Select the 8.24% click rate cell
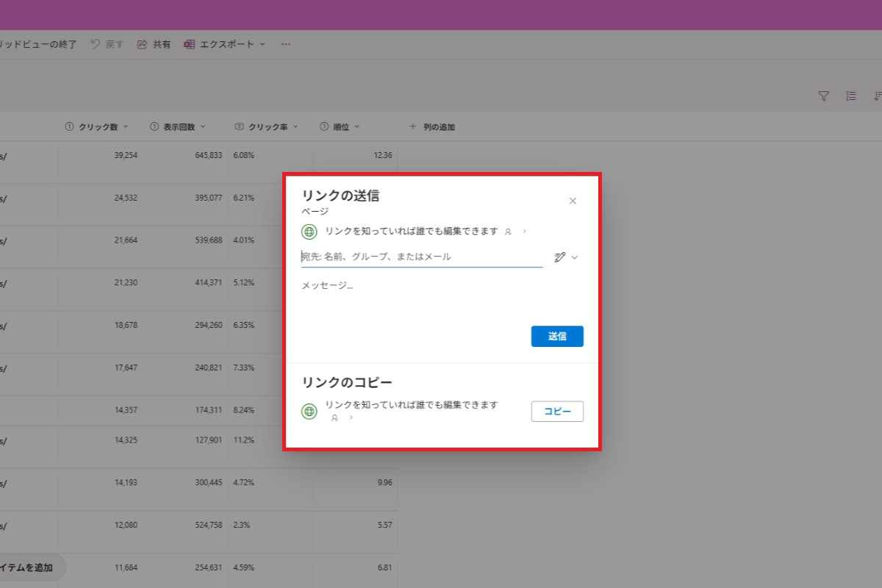The width and height of the screenshot is (882, 588). (x=256, y=410)
